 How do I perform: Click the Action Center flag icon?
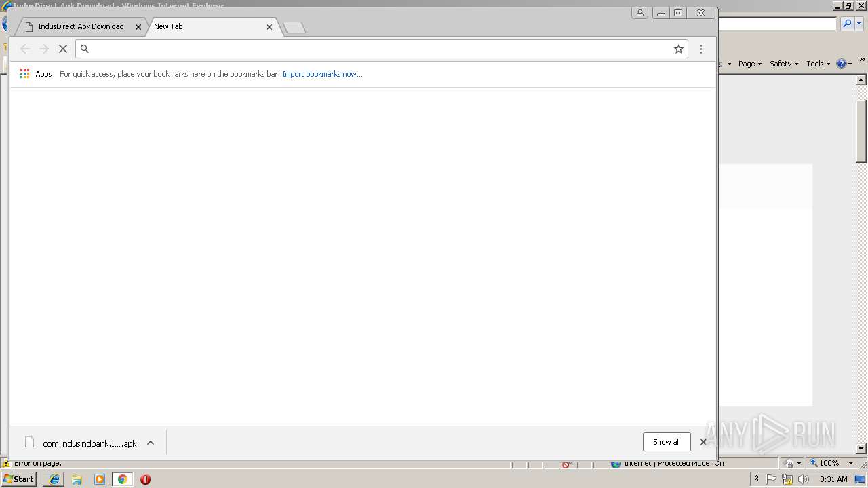pyautogui.click(x=771, y=479)
